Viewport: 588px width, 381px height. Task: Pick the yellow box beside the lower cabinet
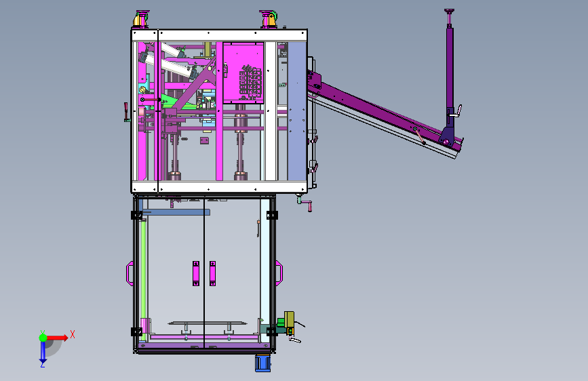click(x=289, y=319)
